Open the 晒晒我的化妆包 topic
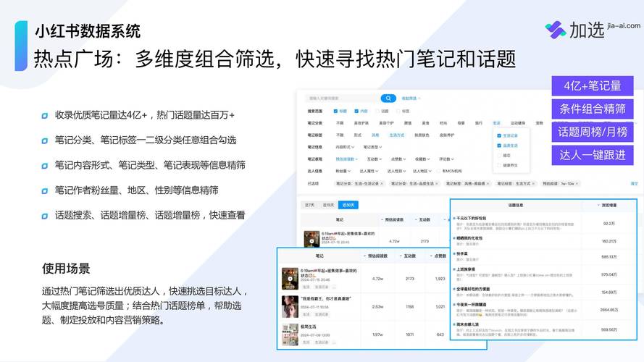644x362 pixels. click(469, 238)
